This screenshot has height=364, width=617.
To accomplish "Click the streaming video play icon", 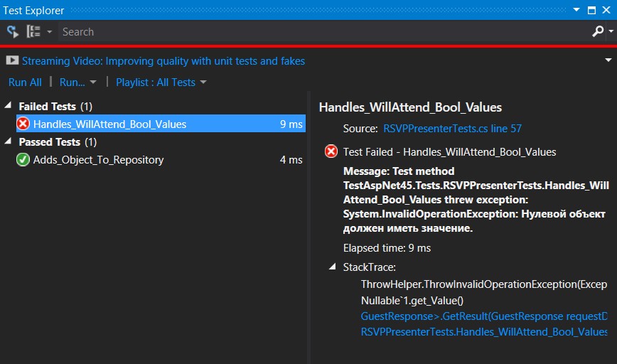I will tap(12, 60).
